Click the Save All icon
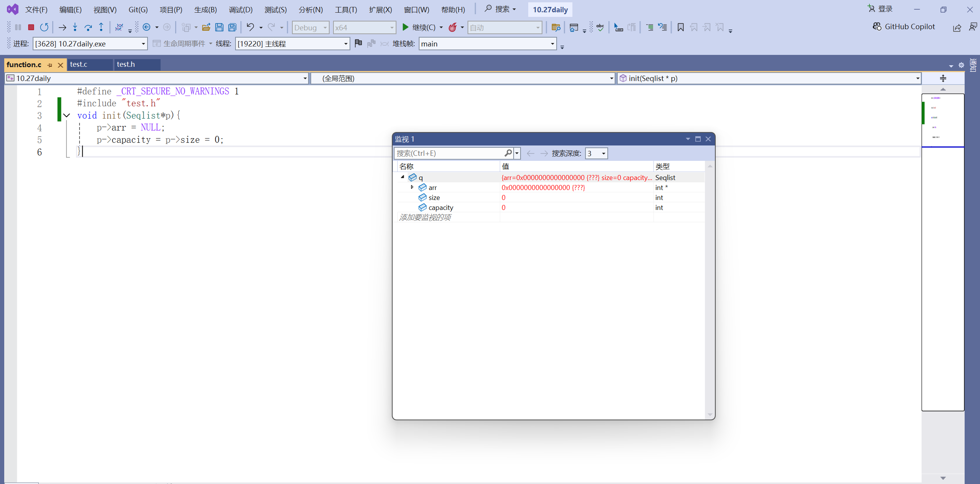 (x=232, y=27)
